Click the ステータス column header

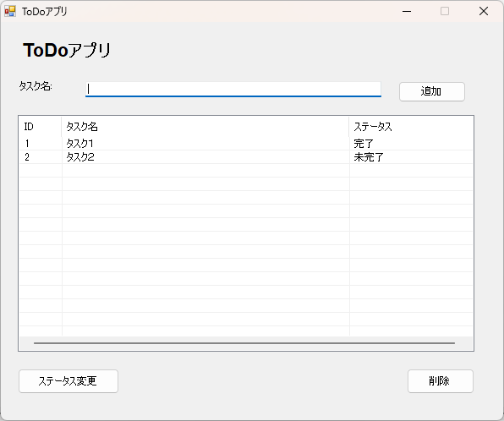pyautogui.click(x=411, y=127)
